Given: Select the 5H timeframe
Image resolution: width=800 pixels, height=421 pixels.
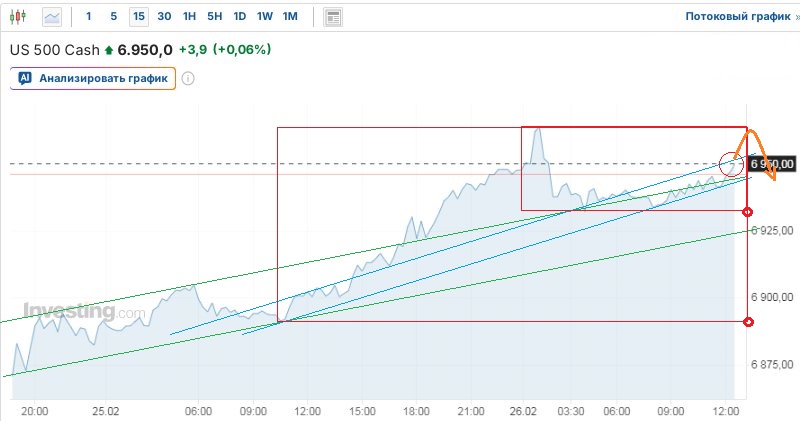Looking at the screenshot, I should pos(215,17).
